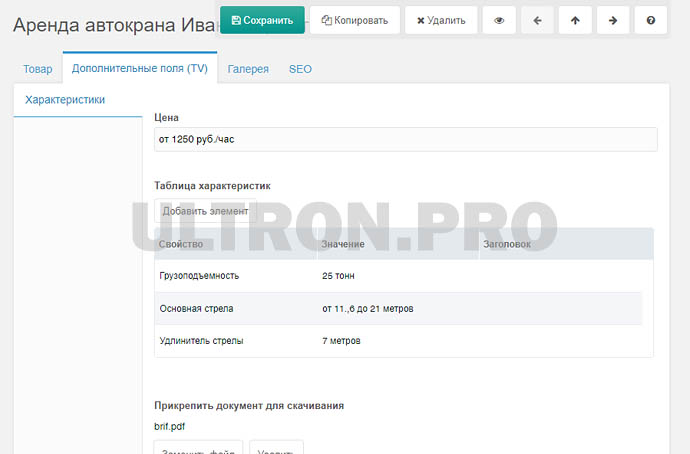Open the SEO tab
The image size is (690, 454).
pyautogui.click(x=301, y=69)
